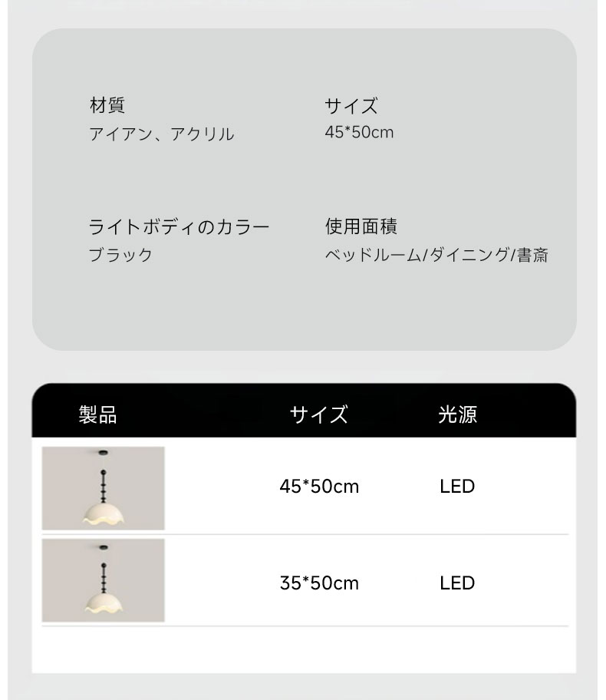Select the 製品 column header
This screenshot has width=606, height=700.
[97, 414]
